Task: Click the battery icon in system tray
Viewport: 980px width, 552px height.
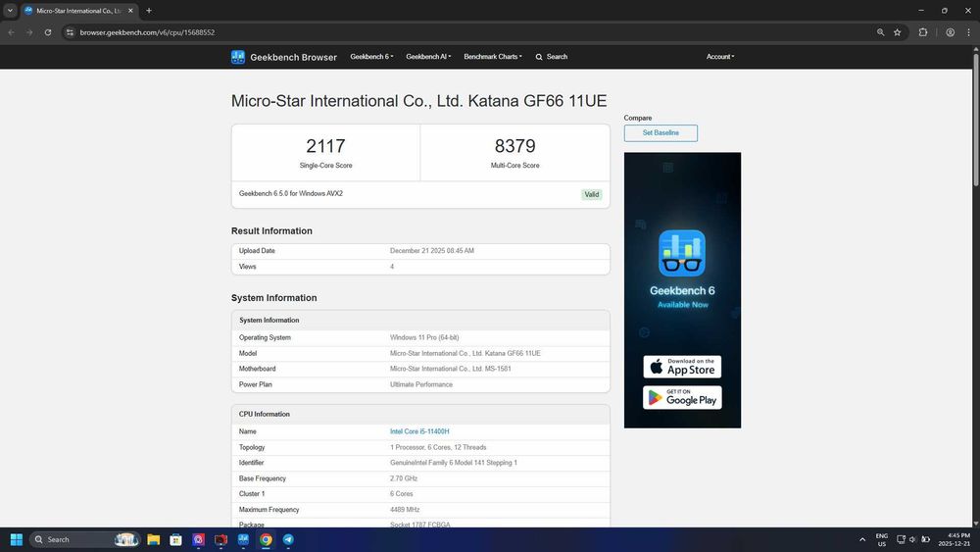Action: pyautogui.click(x=926, y=539)
